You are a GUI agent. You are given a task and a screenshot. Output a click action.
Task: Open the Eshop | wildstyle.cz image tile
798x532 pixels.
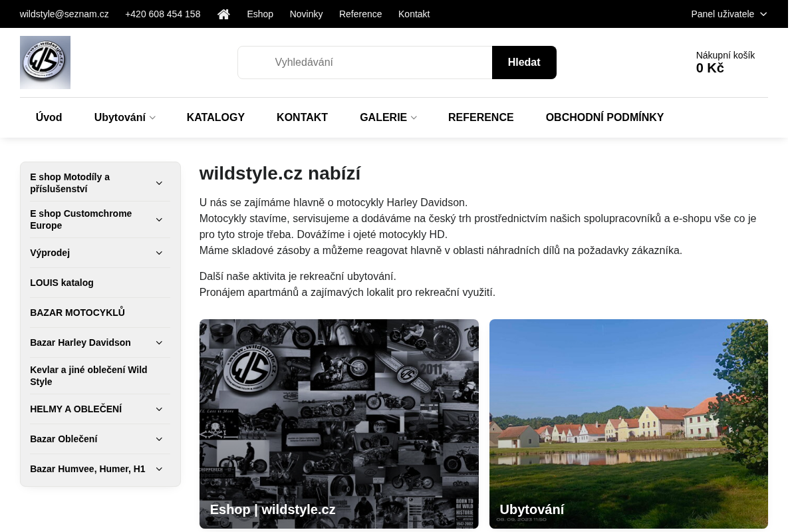click(339, 424)
